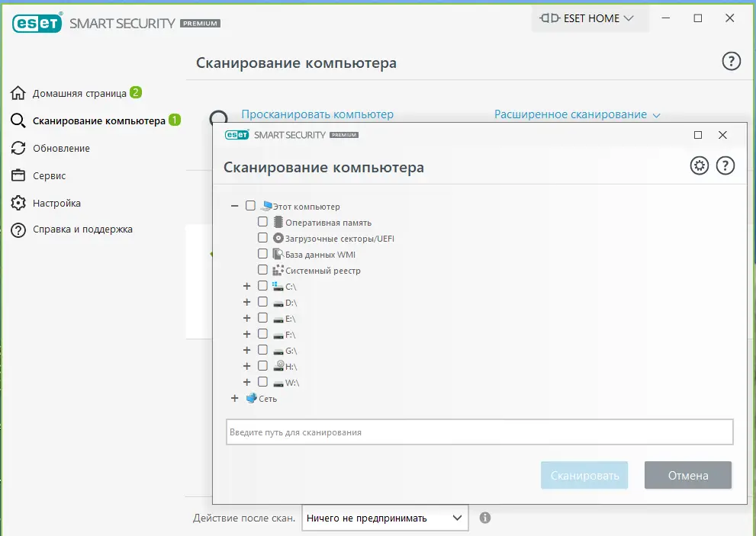Click the ESET logo in main window

click(x=37, y=23)
